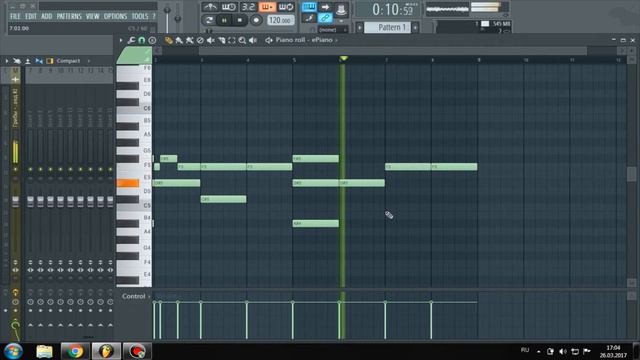The width and height of the screenshot is (640, 360).
Task: Adjust the master track volume fader
Action: pyautogui.click(x=15, y=201)
